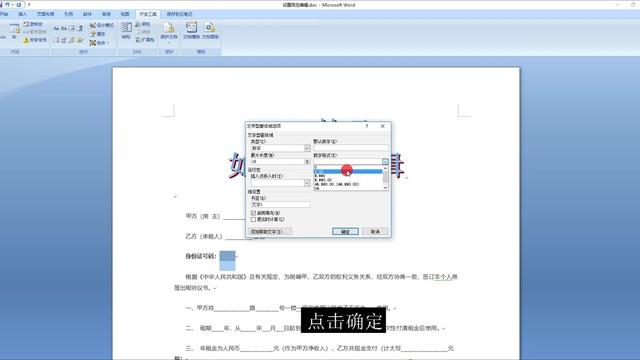640x360 pixels.
Task: Click the 最大长度 (Maximum length) text box
Action: tap(278, 162)
